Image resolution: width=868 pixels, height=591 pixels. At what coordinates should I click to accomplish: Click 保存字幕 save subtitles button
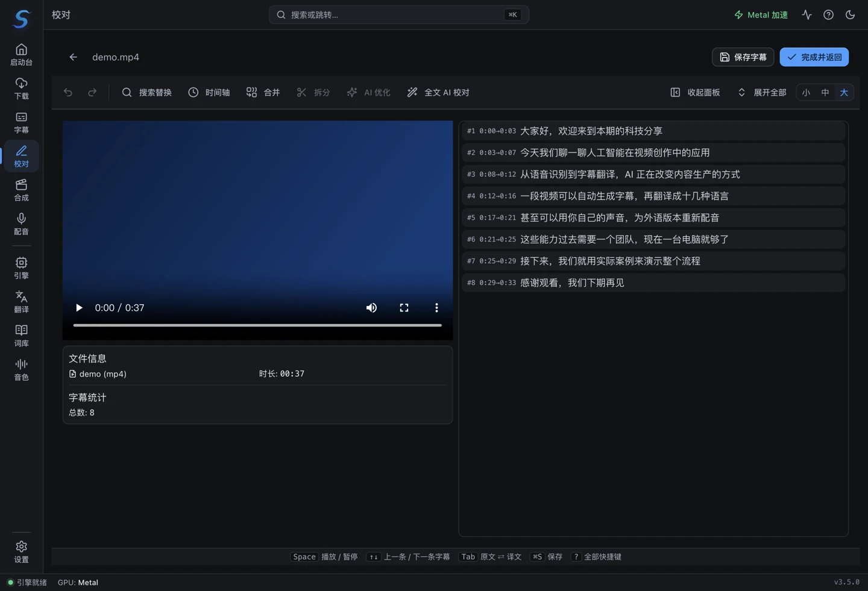pos(743,57)
